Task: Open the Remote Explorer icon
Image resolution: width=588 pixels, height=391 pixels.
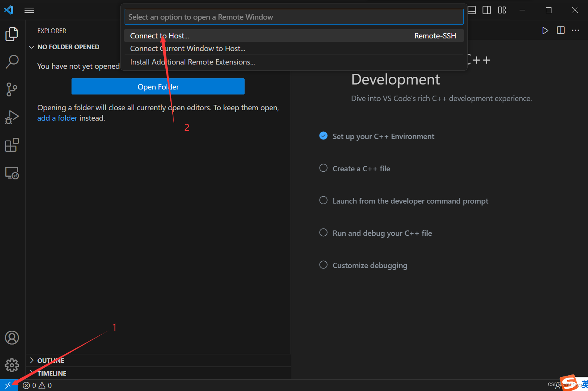Action: point(12,173)
